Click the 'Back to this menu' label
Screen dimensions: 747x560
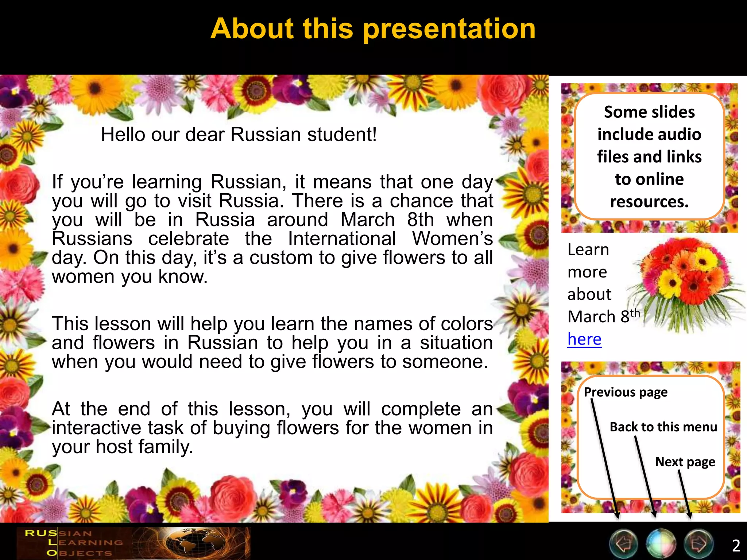pyautogui.click(x=663, y=427)
